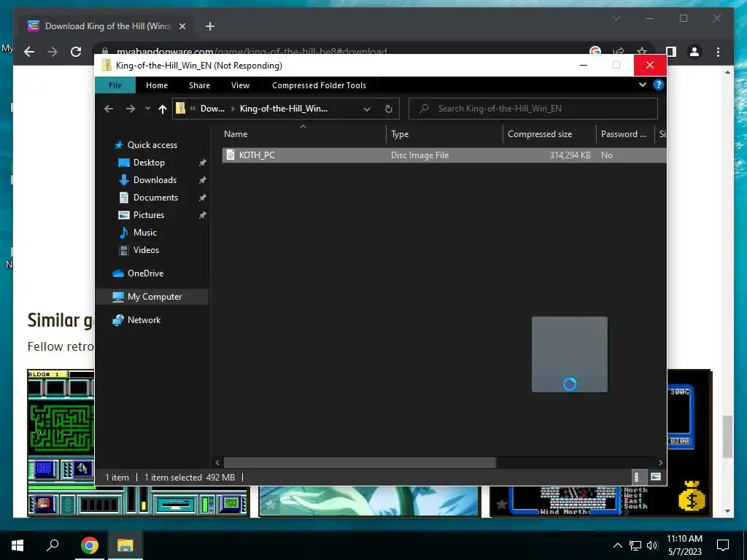747x560 pixels.
Task: Click the horizontal scrollbar in file list
Action: [x=360, y=462]
